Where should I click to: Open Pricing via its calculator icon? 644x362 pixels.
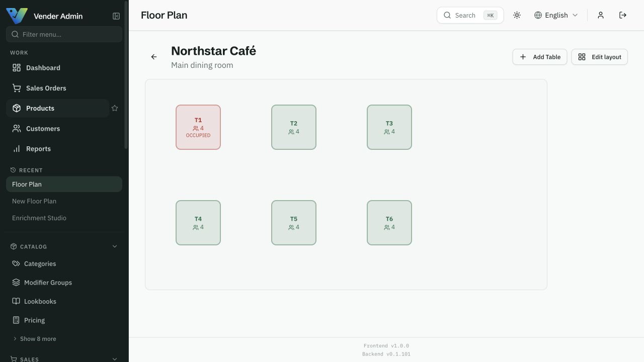pos(16,320)
